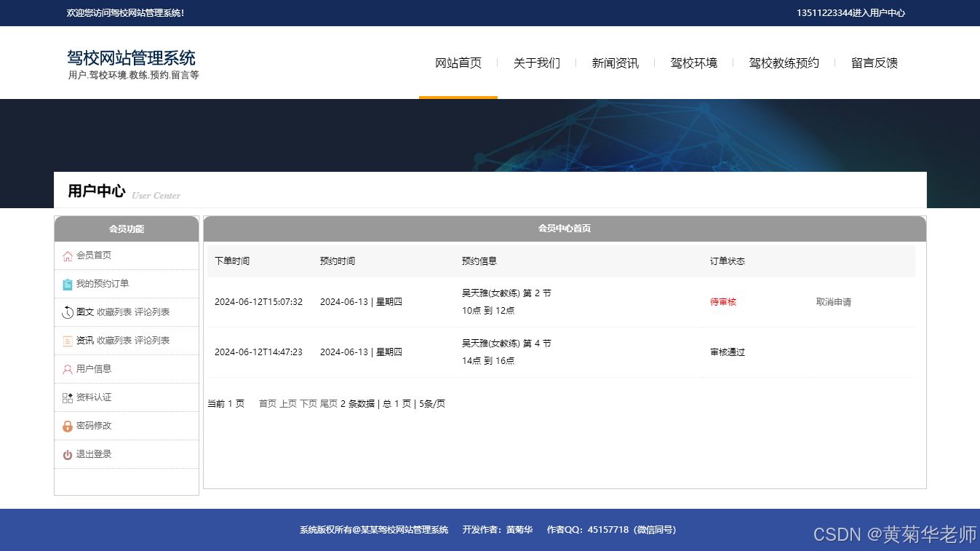The height and width of the screenshot is (551, 980).
Task: Open 图文 link in sidebar
Action: pos(85,312)
